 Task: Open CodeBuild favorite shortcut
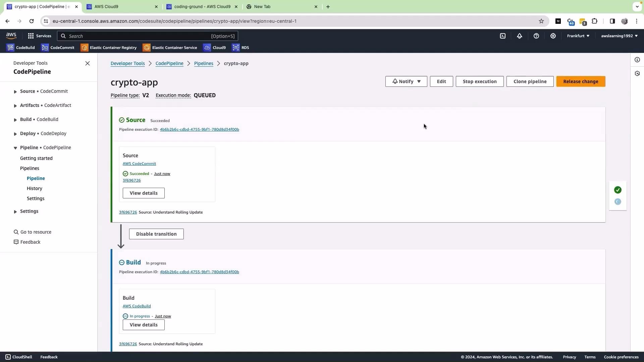tap(21, 48)
